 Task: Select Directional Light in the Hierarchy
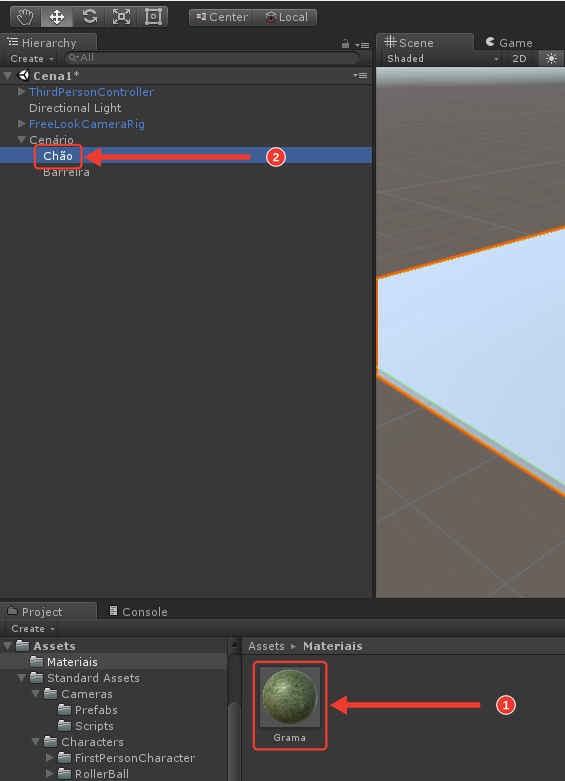pyautogui.click(x=75, y=108)
